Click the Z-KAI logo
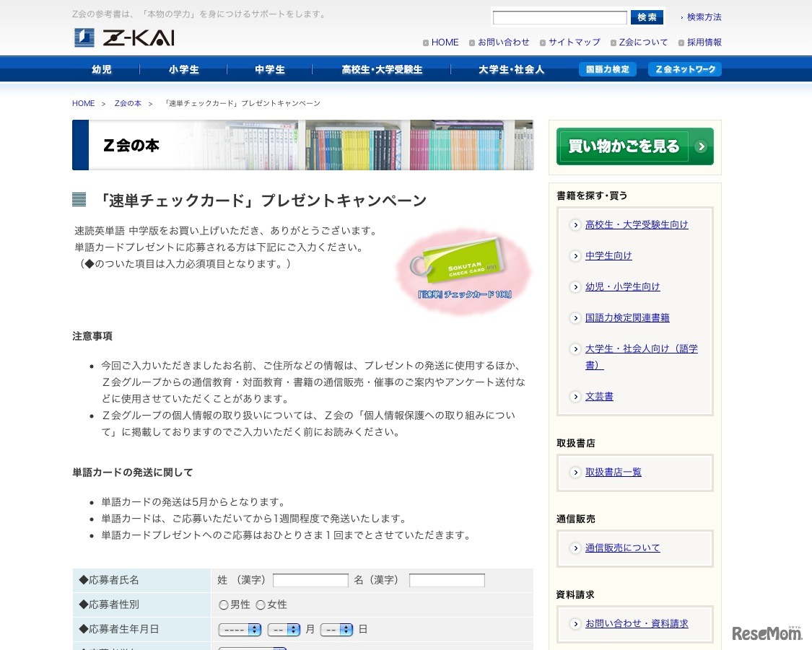Screen dimensions: 812x650 click(124, 36)
